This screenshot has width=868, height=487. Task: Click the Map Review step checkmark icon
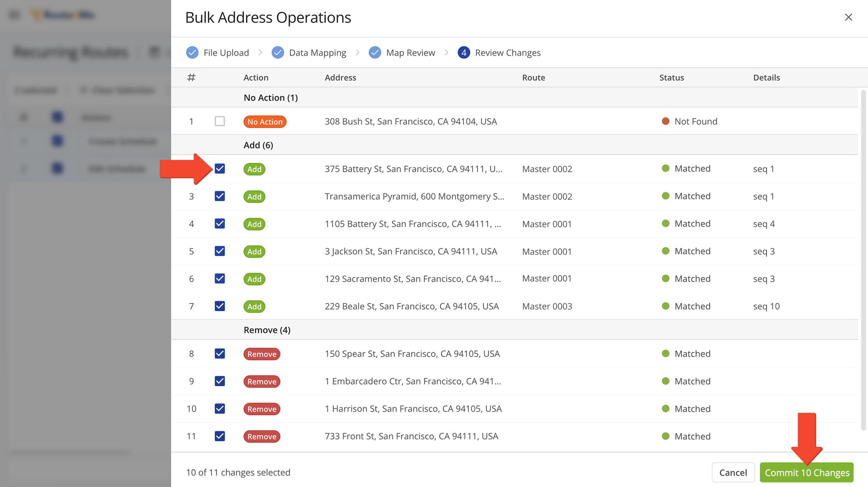(x=375, y=53)
